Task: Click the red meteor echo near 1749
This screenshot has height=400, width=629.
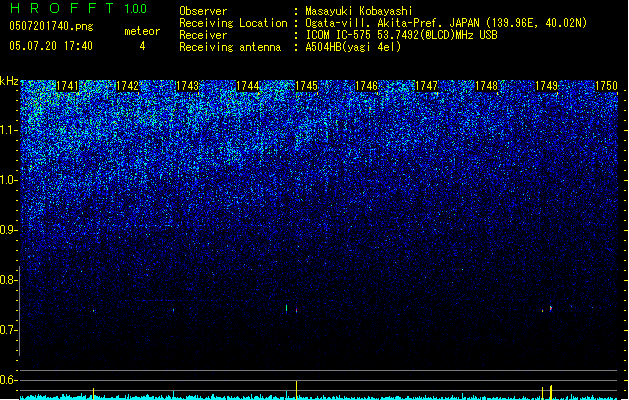Action: pyautogui.click(x=551, y=308)
